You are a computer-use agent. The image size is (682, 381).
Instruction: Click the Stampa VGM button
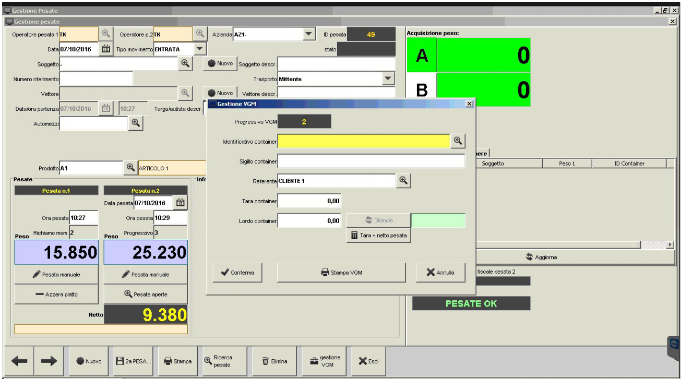pyautogui.click(x=341, y=273)
